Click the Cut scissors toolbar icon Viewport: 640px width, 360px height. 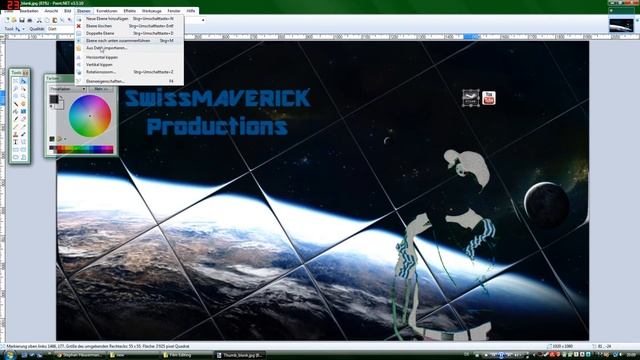point(39,20)
